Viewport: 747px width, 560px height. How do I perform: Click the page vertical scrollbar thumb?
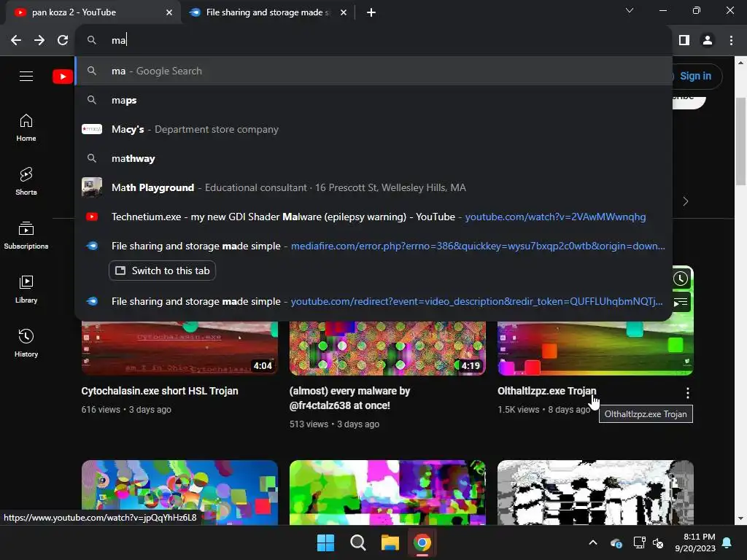[x=740, y=141]
